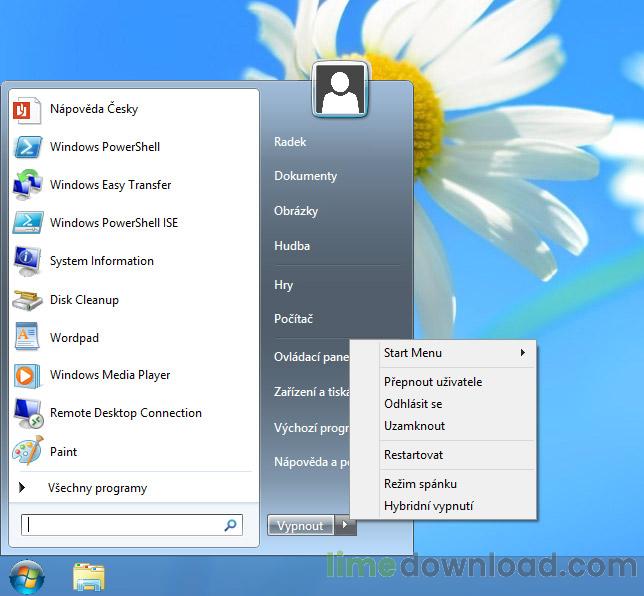Open File Explorer from taskbar
This screenshot has height=596, width=644.
pos(89,576)
